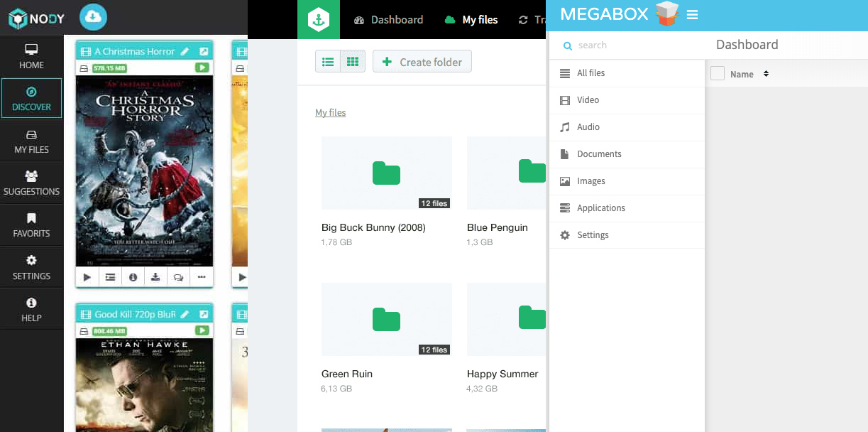Open All files in the Megabox sidebar
Viewport: 868px width, 432px height.
(627, 73)
